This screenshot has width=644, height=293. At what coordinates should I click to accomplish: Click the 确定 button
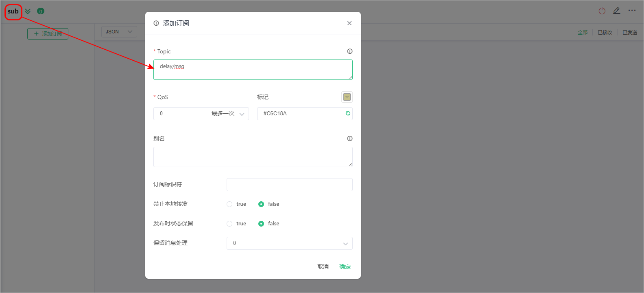pos(345,267)
